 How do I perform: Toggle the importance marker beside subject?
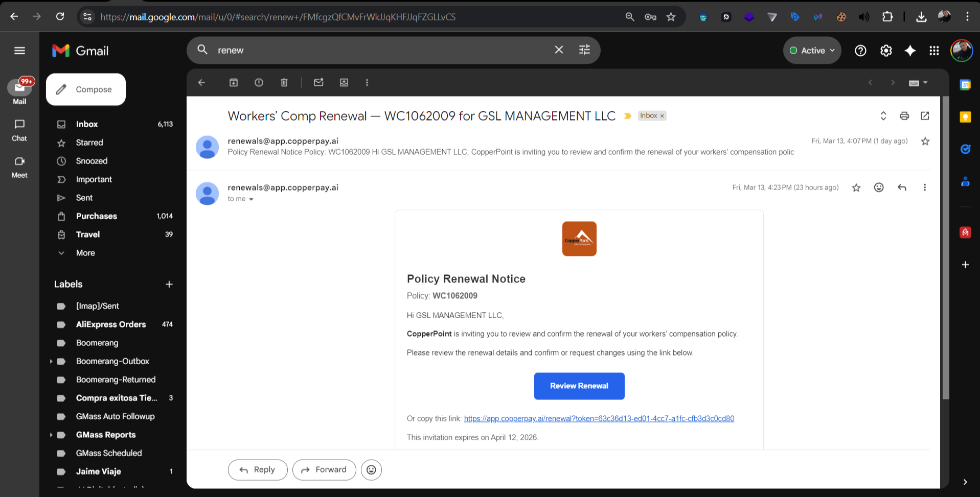[x=628, y=116]
